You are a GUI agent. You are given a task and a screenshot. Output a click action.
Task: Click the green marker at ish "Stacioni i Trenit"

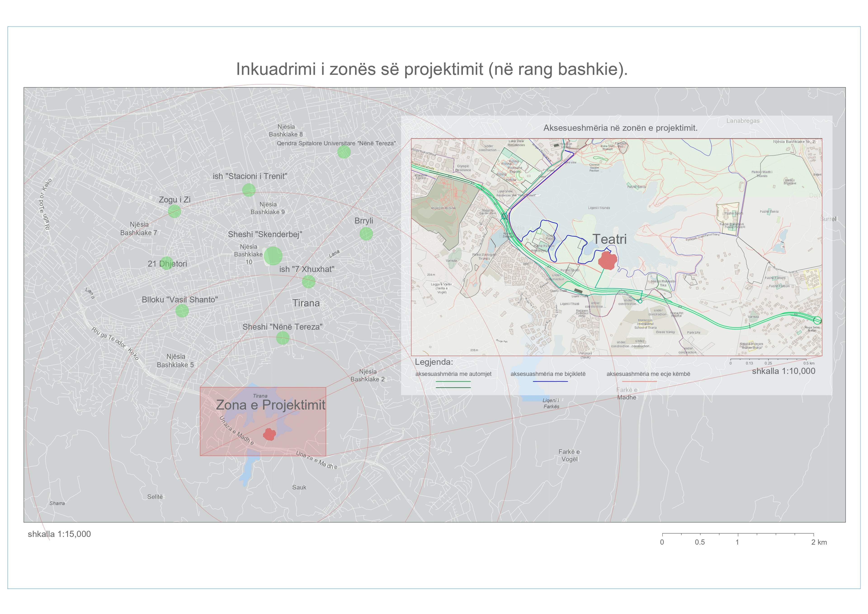[x=249, y=190]
